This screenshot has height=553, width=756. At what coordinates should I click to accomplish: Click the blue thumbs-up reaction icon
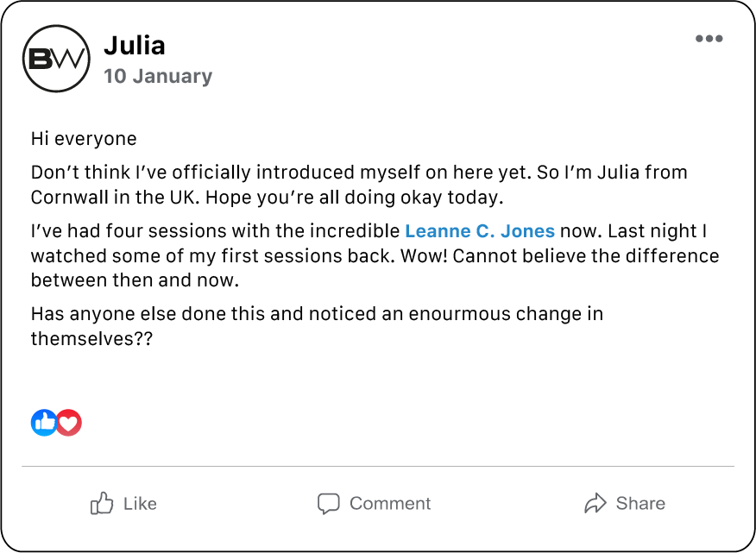44,422
